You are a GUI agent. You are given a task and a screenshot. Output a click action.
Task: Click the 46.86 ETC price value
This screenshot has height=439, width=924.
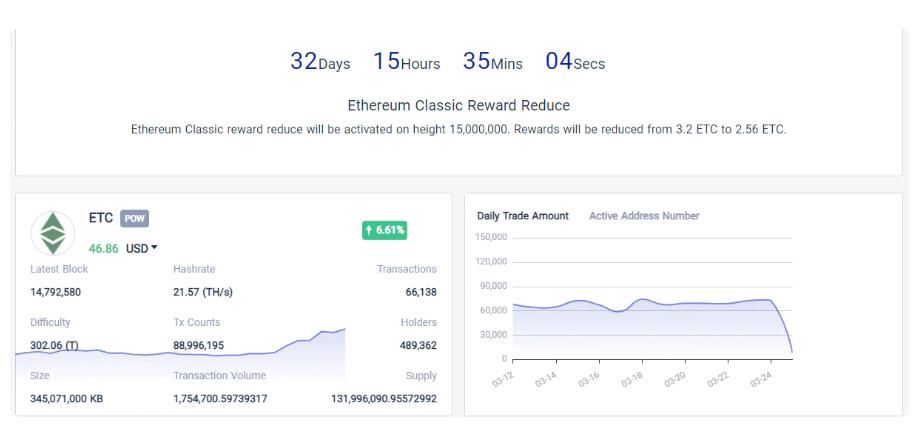[x=103, y=248]
